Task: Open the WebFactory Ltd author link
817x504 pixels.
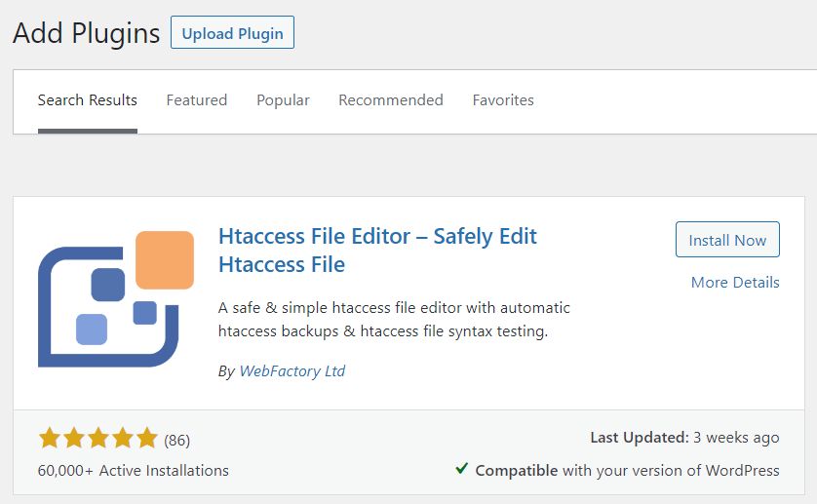Action: [x=292, y=371]
